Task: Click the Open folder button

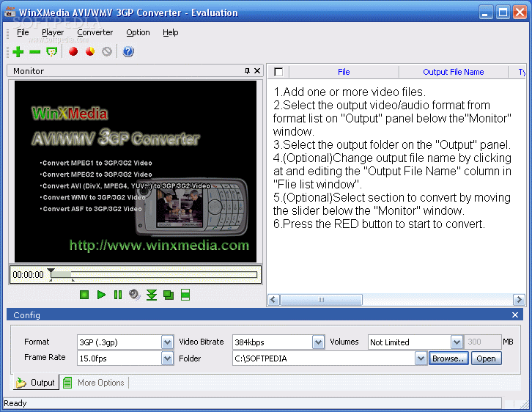Action: pyautogui.click(x=486, y=358)
